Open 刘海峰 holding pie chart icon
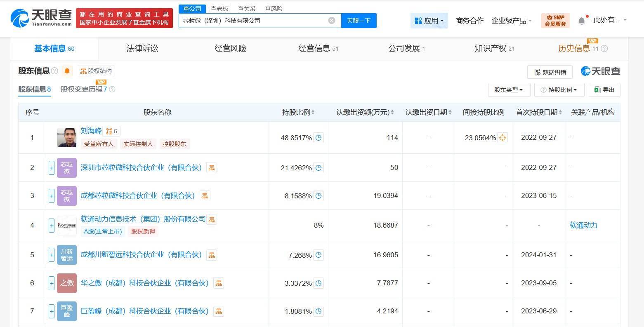The width and height of the screenshot is (644, 327). [318, 138]
